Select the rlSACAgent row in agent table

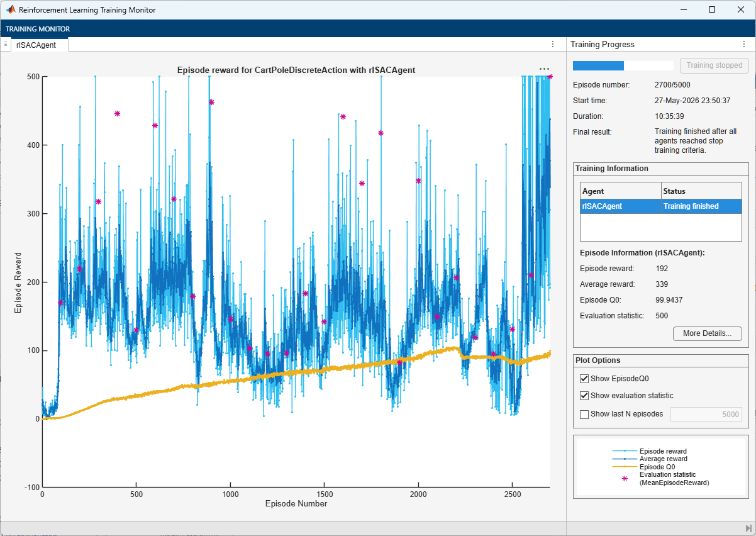661,206
